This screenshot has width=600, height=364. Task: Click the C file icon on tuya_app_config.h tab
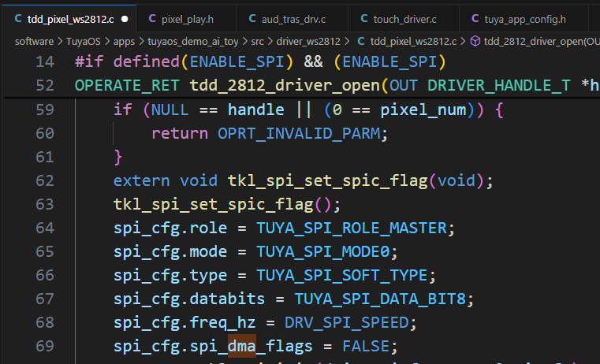coord(475,19)
